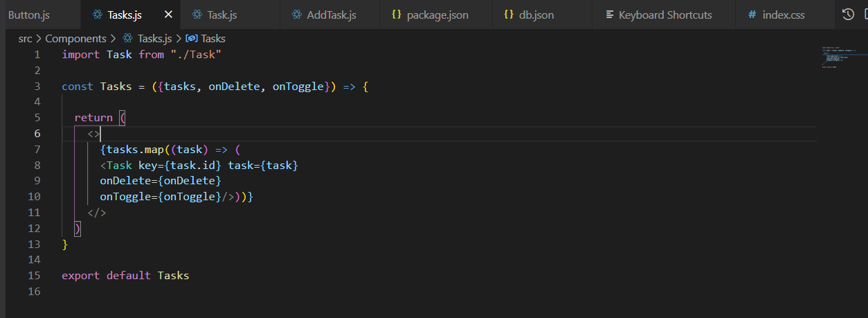Screen dimensions: 868x318
Task: Click the React icon in the breadcrumb
Action: click(x=127, y=39)
